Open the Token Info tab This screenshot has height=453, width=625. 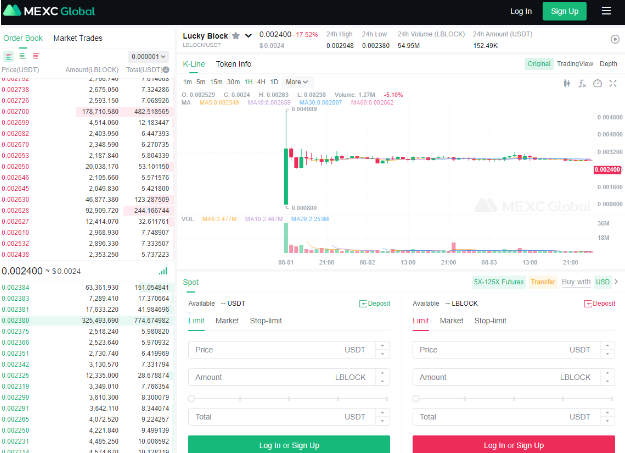(233, 63)
